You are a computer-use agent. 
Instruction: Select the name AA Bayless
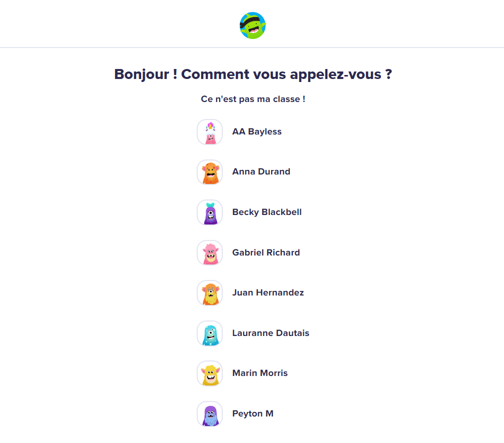pos(257,131)
